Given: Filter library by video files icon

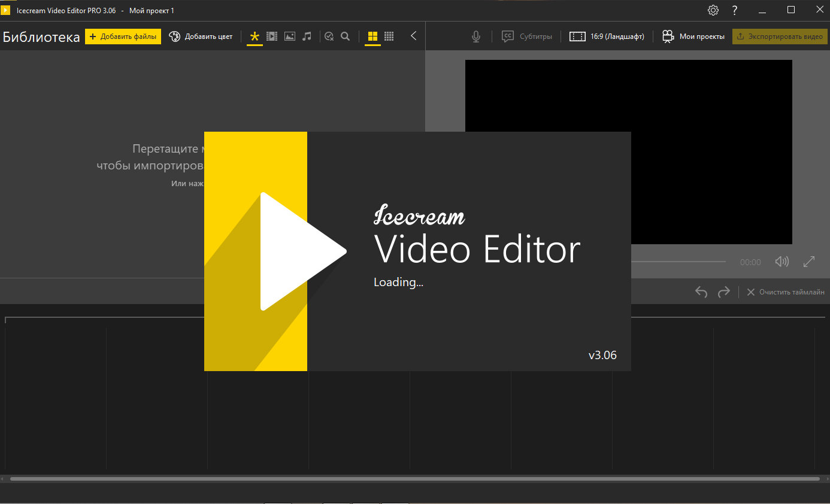Looking at the screenshot, I should 272,37.
